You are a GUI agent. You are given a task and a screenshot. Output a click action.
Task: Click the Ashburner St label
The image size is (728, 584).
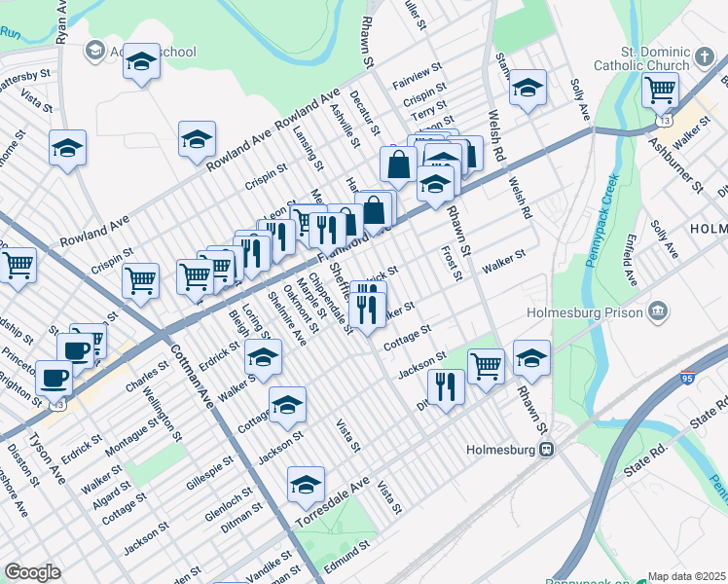(675, 165)
